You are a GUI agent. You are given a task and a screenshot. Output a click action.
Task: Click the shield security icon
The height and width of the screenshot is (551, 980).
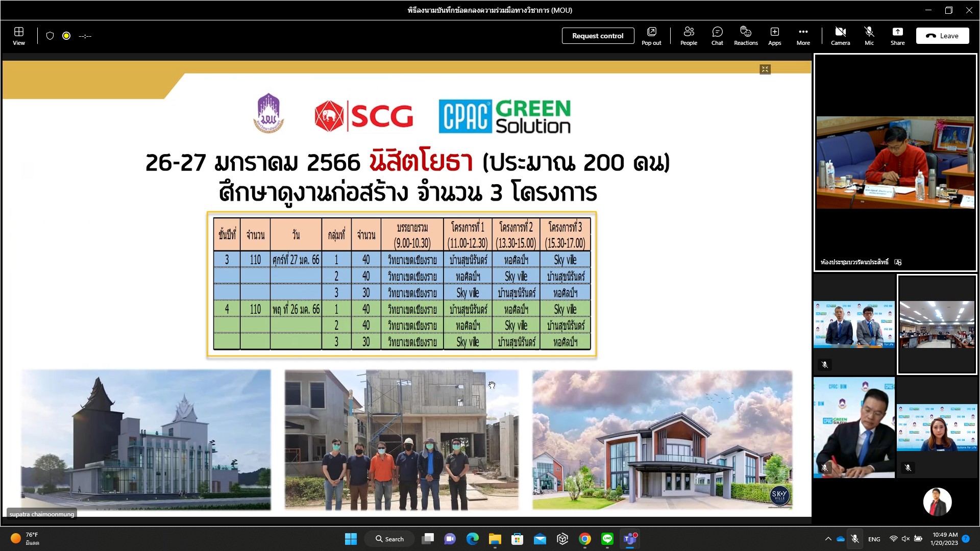click(x=50, y=36)
